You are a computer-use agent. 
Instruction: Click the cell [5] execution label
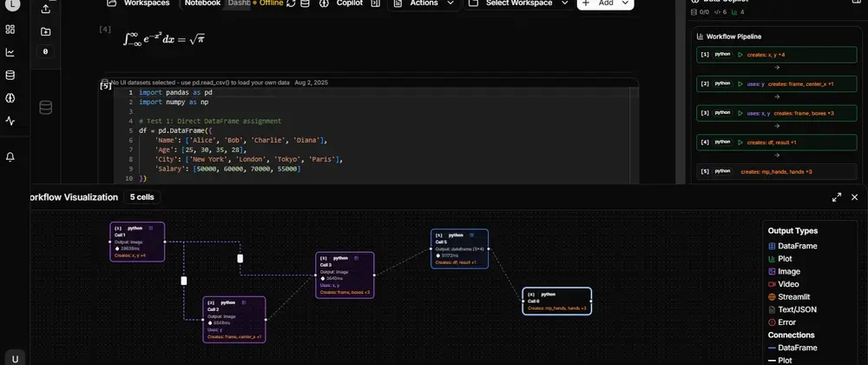click(x=105, y=86)
